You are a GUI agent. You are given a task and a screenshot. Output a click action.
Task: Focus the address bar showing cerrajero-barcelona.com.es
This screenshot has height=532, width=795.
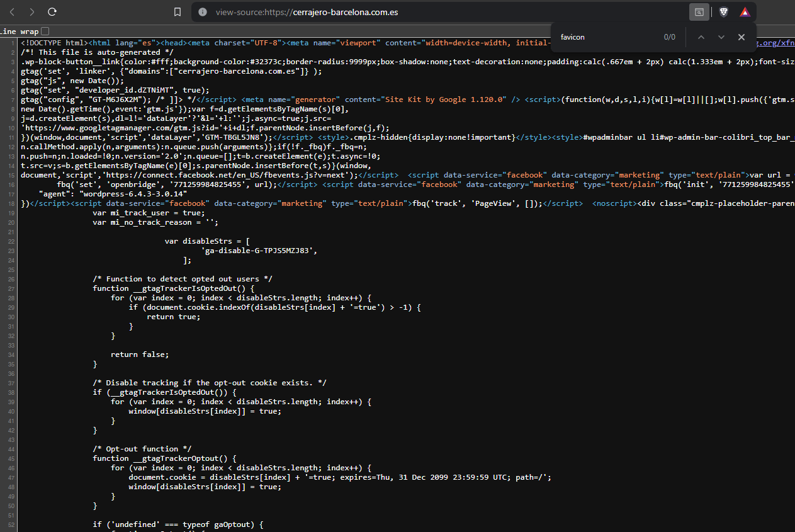(441, 12)
